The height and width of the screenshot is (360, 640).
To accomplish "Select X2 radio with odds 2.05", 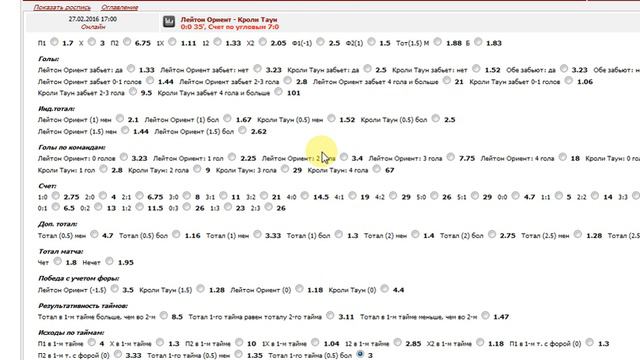I will tap(262, 42).
